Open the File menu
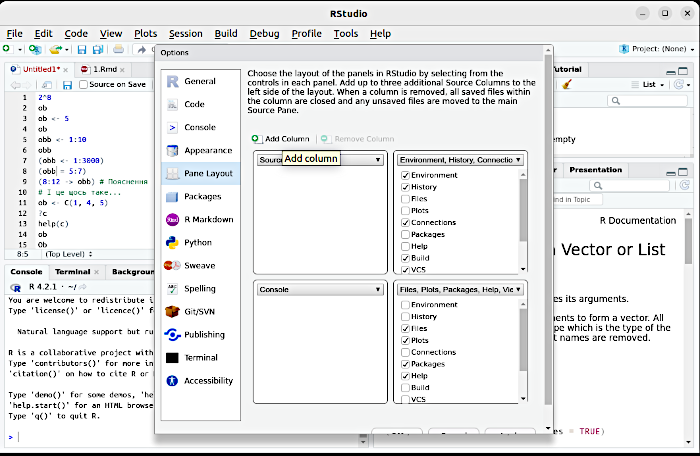Image resolution: width=700 pixels, height=456 pixels. click(x=14, y=33)
